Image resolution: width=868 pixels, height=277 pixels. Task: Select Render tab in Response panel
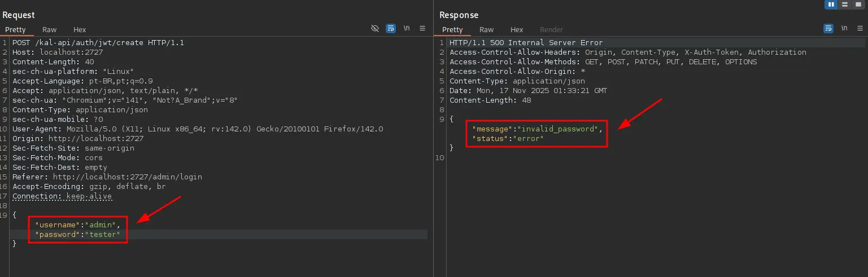point(551,29)
